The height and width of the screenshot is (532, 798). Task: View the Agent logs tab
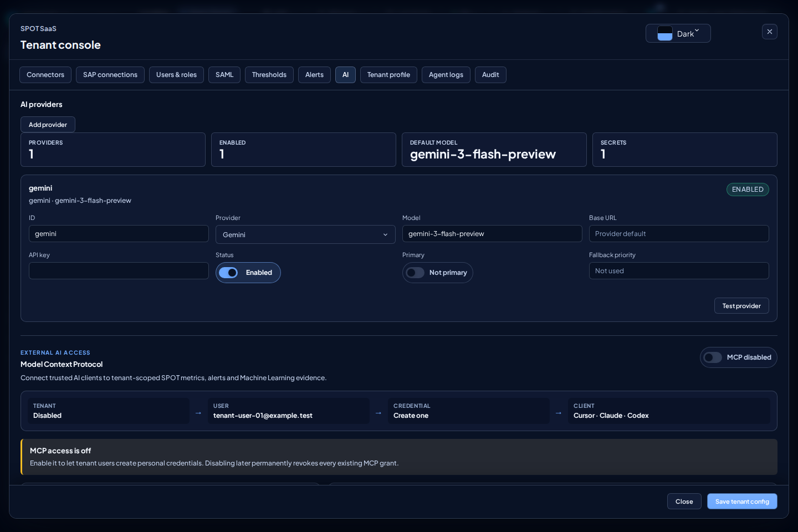tap(446, 75)
